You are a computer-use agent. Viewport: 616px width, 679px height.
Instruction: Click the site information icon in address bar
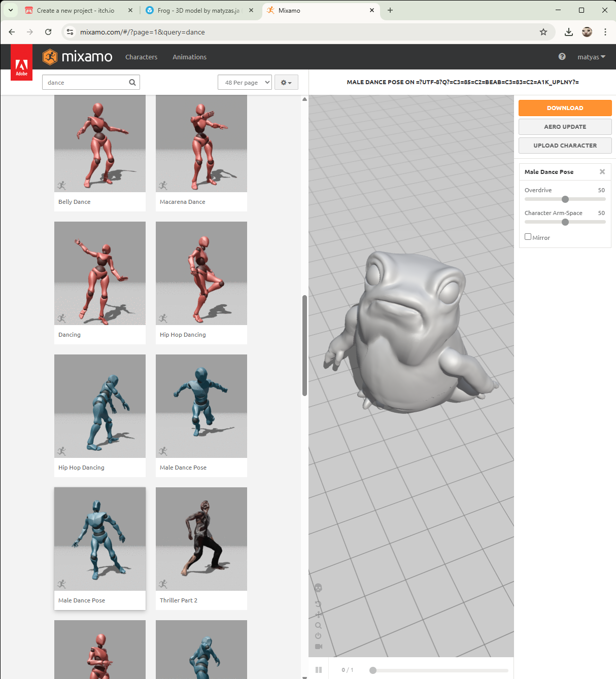coord(70,32)
